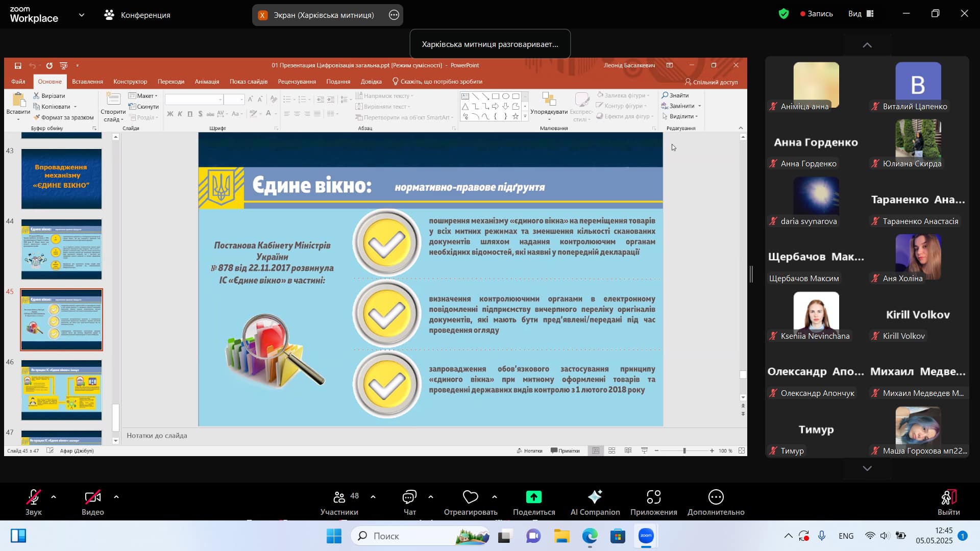Toggle text shadow S button
Image resolution: width=980 pixels, height=551 pixels.
200,114
